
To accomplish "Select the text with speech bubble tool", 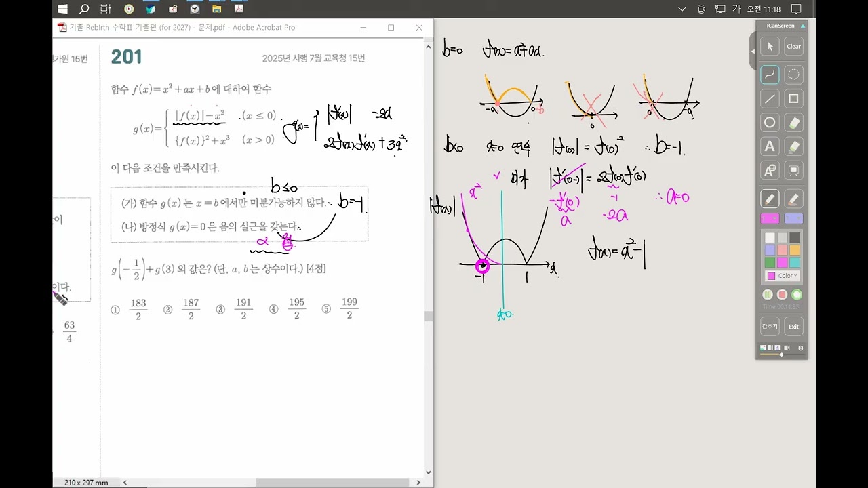I will [x=769, y=171].
